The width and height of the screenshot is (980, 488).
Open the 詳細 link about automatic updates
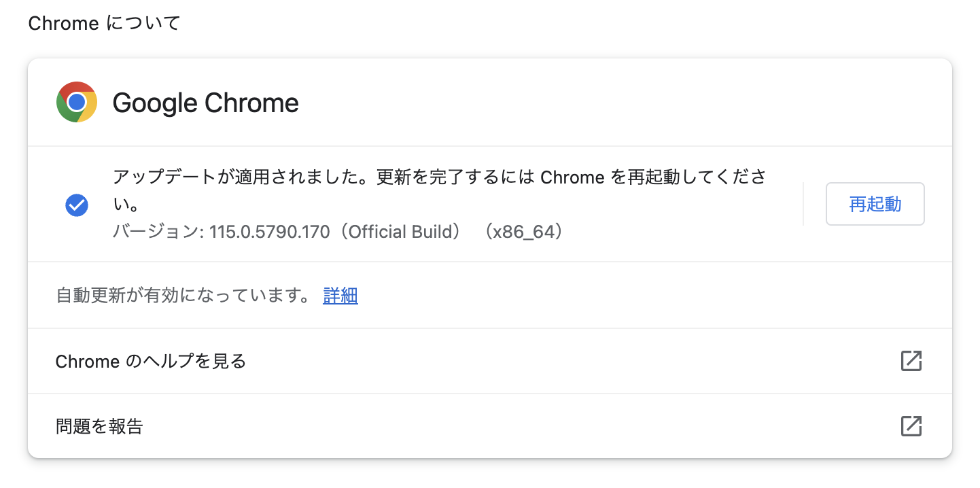[x=340, y=295]
